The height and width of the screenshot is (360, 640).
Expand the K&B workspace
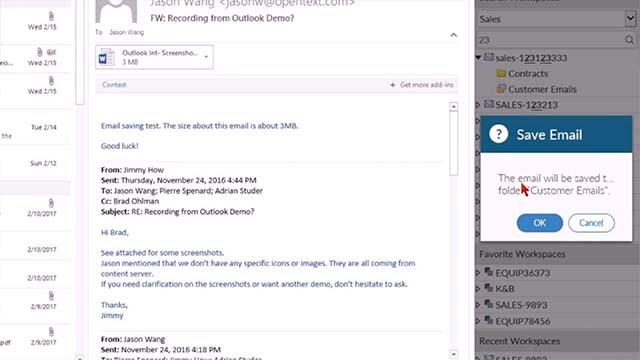(x=478, y=289)
